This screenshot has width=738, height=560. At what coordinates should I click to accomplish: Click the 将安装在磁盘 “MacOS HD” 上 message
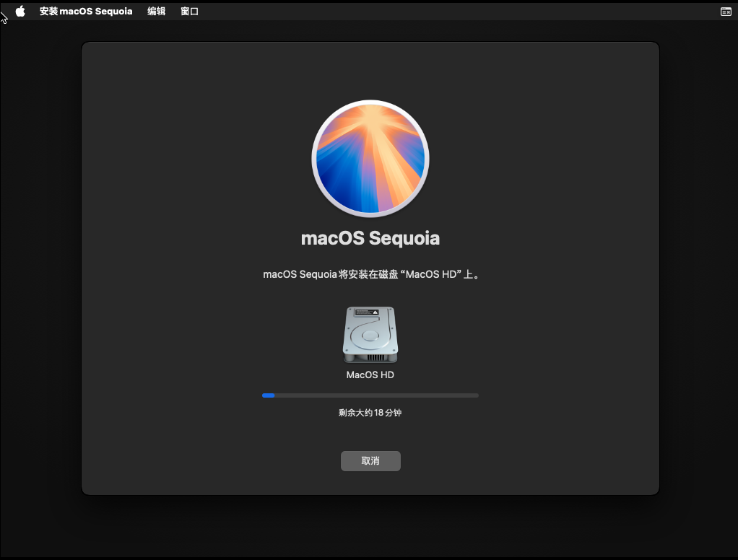pyautogui.click(x=371, y=274)
